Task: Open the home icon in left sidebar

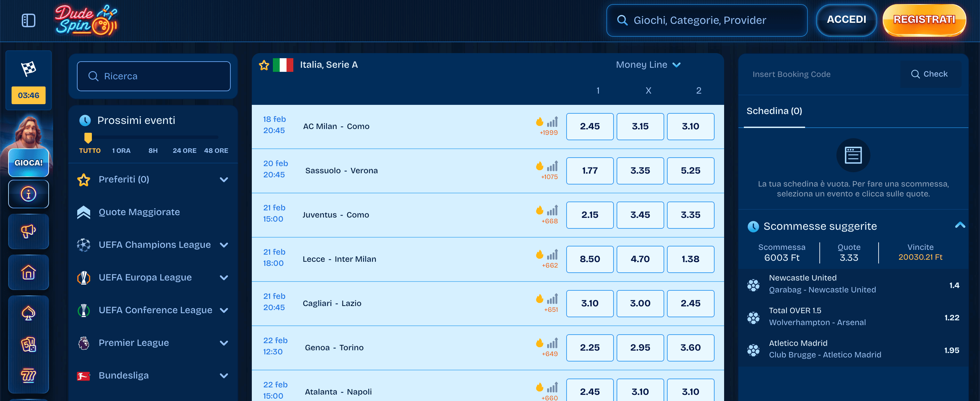Action: [x=29, y=272]
